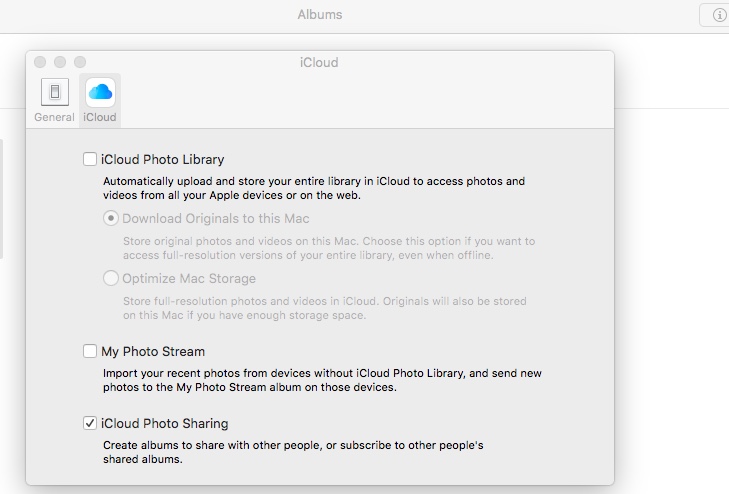The height and width of the screenshot is (494, 729).
Task: Open the General preferences pane icon
Action: click(x=54, y=92)
